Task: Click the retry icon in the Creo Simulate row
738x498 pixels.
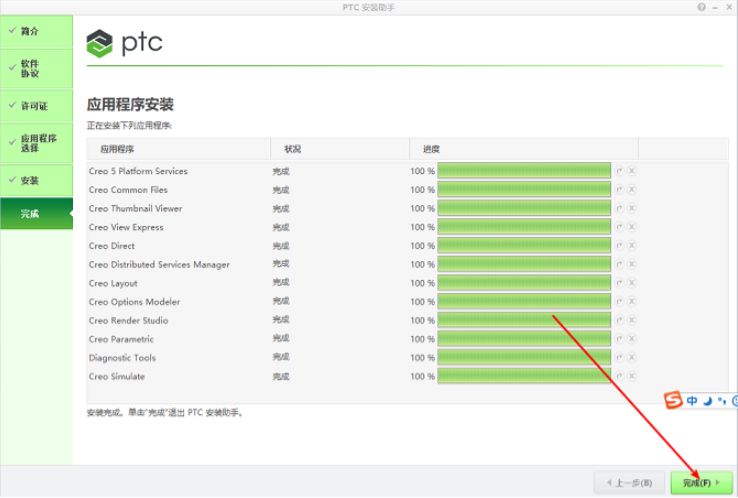Action: pos(619,376)
